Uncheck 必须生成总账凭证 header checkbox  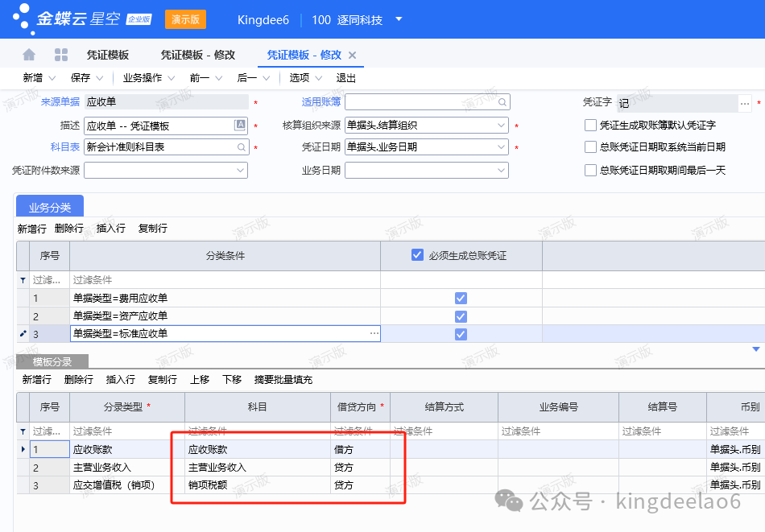point(417,255)
